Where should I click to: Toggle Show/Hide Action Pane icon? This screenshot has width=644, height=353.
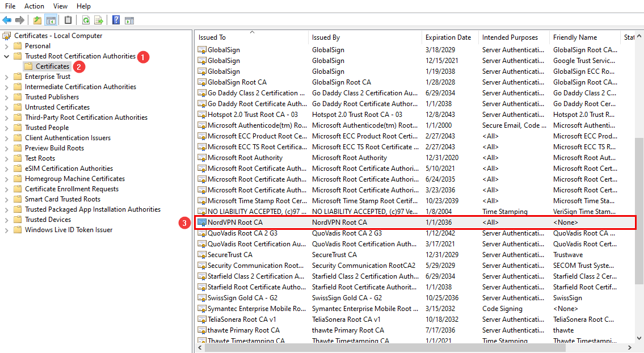[129, 20]
